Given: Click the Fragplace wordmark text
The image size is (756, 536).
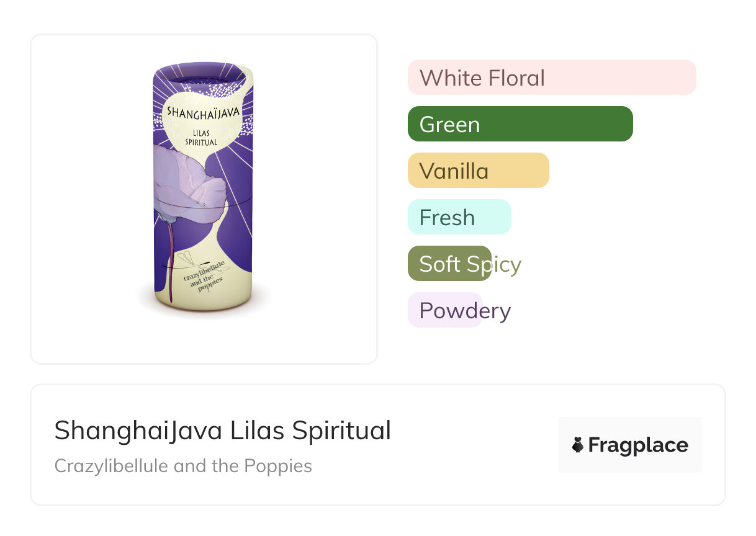Looking at the screenshot, I should 638,445.
